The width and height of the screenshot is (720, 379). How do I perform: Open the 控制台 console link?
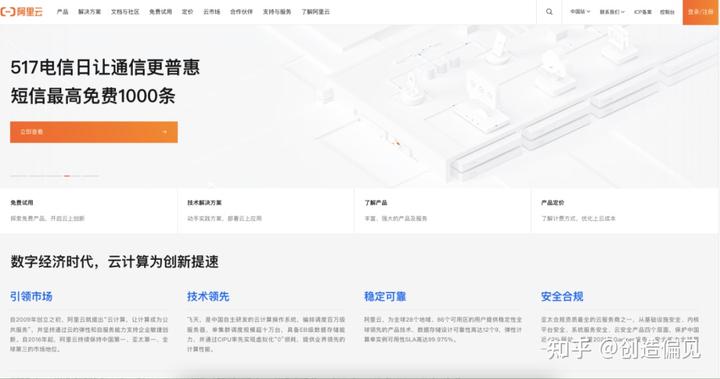click(x=667, y=12)
